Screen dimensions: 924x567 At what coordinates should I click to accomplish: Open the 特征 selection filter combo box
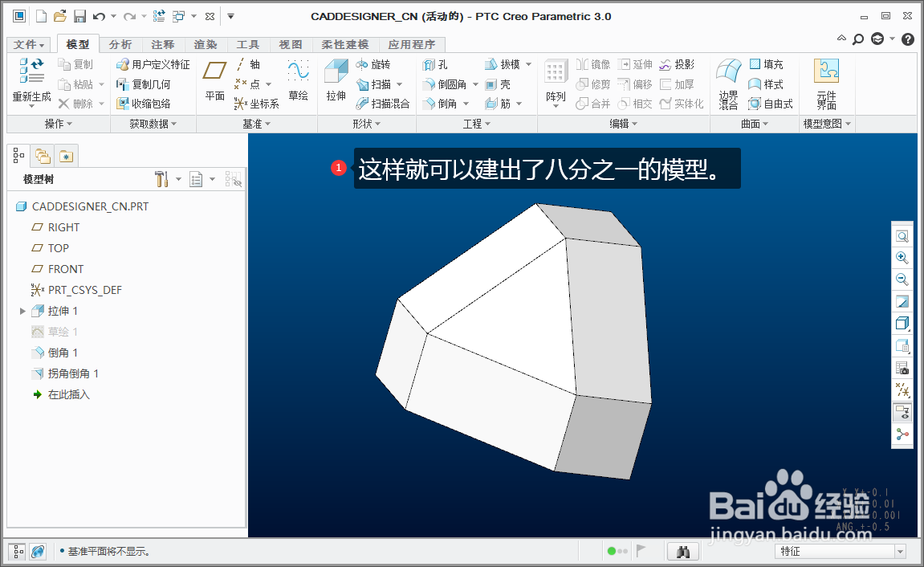[x=840, y=552]
